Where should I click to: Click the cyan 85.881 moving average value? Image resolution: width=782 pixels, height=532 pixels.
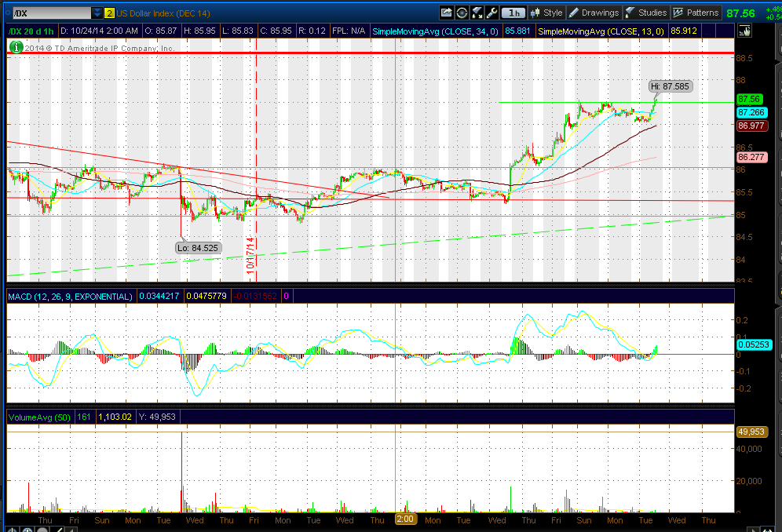click(x=517, y=31)
